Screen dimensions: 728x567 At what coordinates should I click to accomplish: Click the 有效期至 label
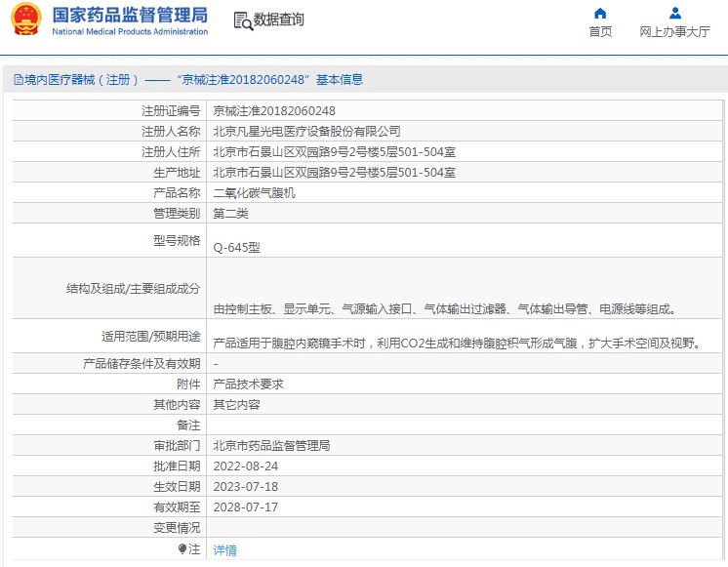[x=177, y=506]
